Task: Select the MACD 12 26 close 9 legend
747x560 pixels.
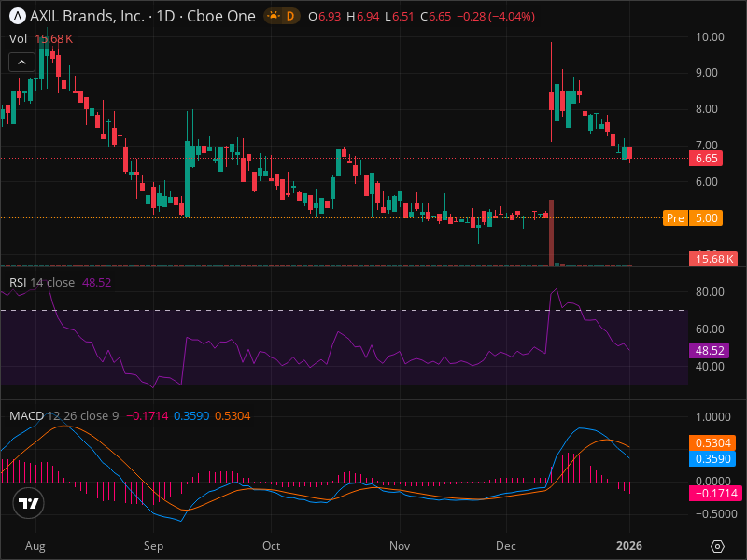Action: 63,415
